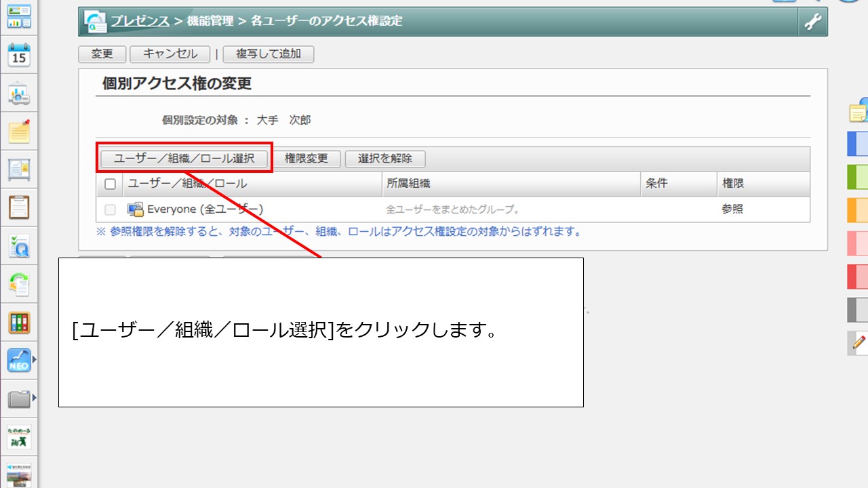Viewport: 868px width, 488px height.
Task: Click the name 大手 次郎
Action: tap(283, 120)
